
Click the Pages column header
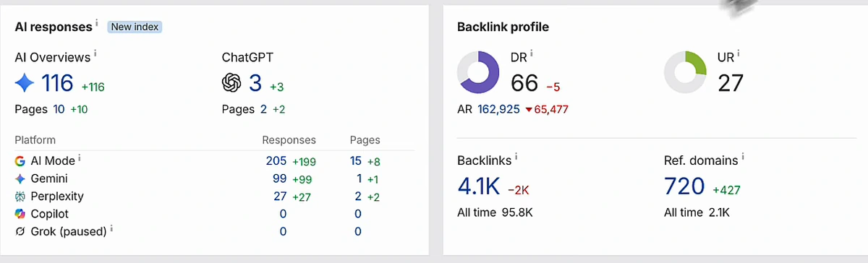pos(365,140)
